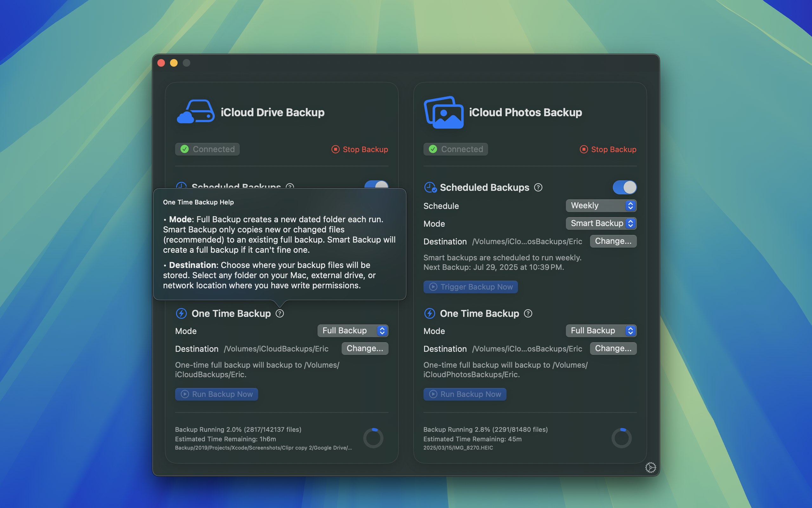Click Drive destination path /Volumes/iCloudBackups/Eric
This screenshot has height=508, width=812.
point(276,349)
